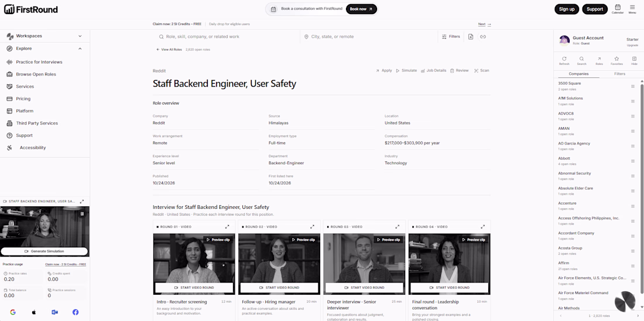Click the Book now button
Screen dimensions: 644x321
(x=361, y=9)
